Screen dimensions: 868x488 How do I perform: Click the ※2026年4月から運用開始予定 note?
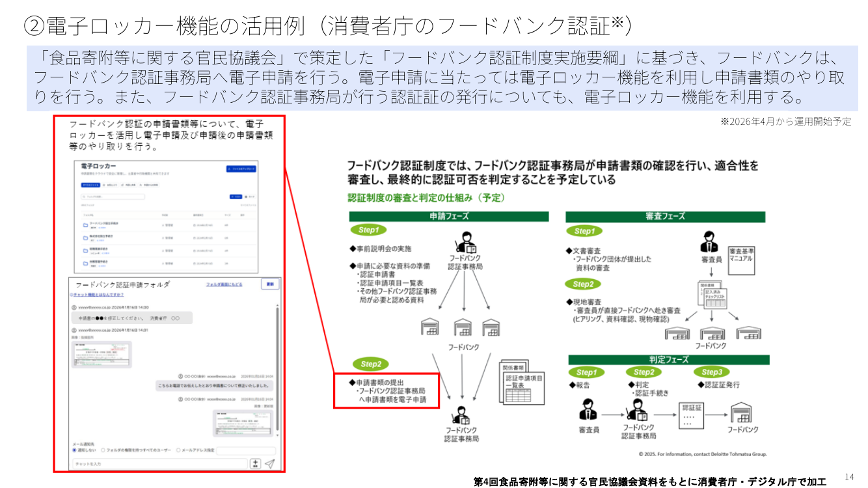[785, 122]
